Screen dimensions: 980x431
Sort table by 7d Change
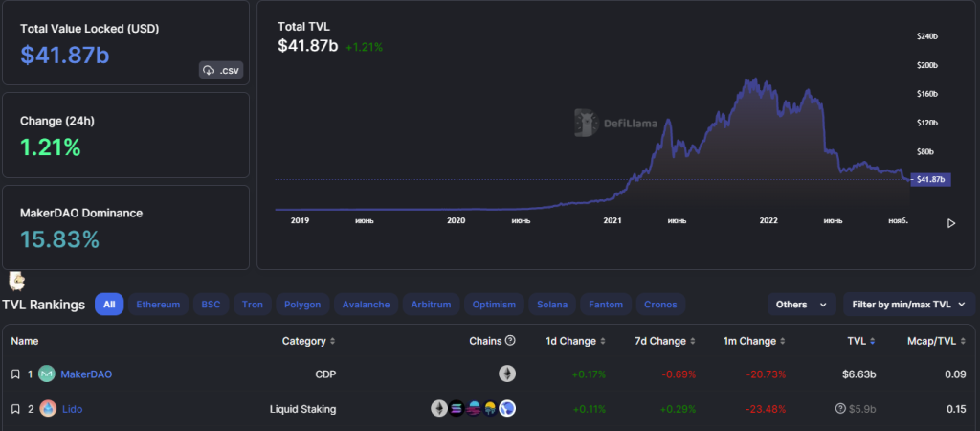(665, 341)
